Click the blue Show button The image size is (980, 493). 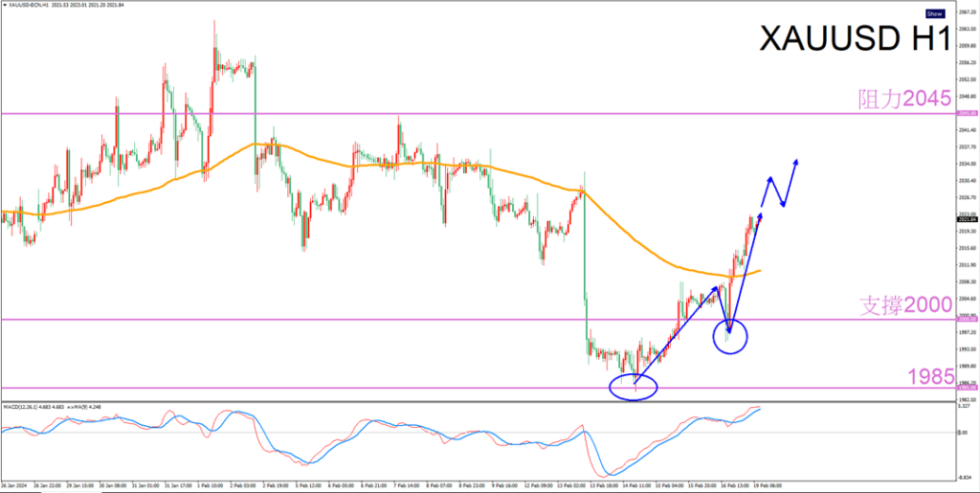pyautogui.click(x=935, y=13)
